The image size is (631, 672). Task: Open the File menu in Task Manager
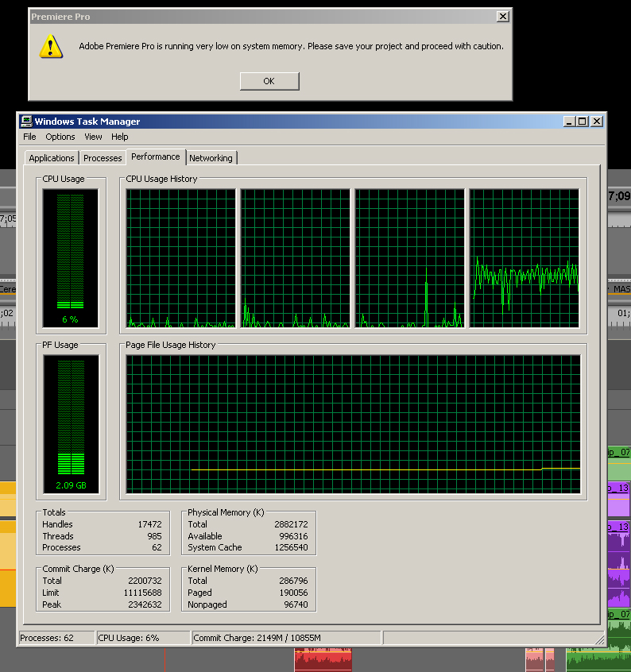point(29,137)
